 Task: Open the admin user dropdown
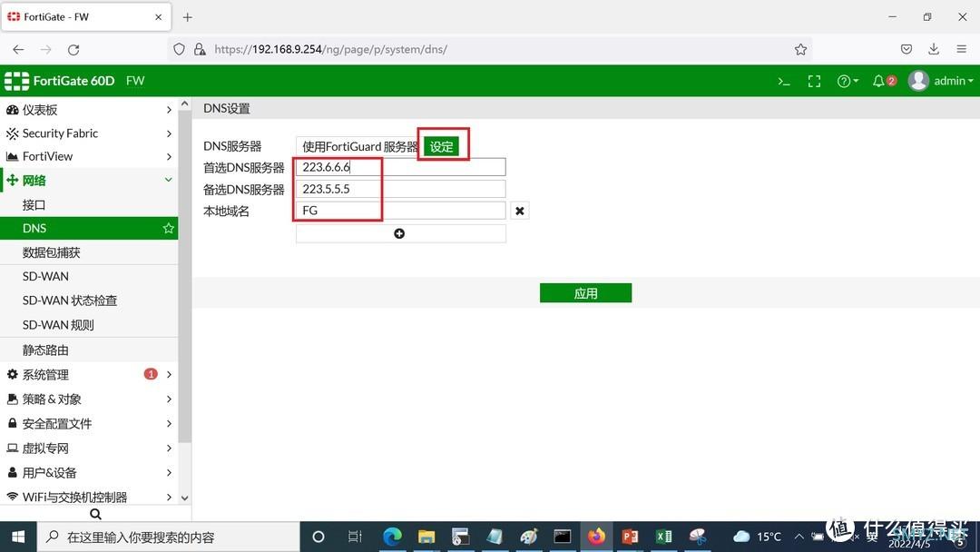pyautogui.click(x=942, y=81)
